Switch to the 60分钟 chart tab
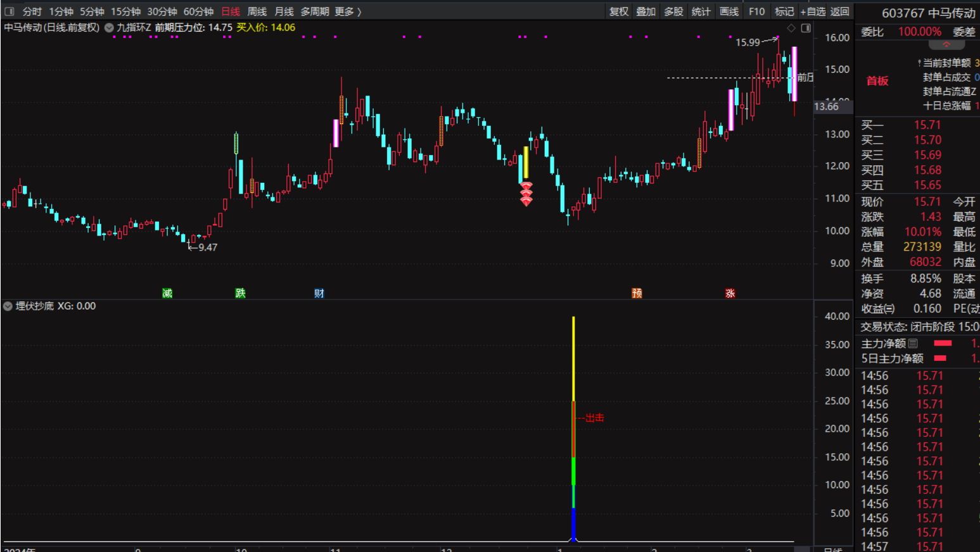The width and height of the screenshot is (980, 552). pos(198,11)
